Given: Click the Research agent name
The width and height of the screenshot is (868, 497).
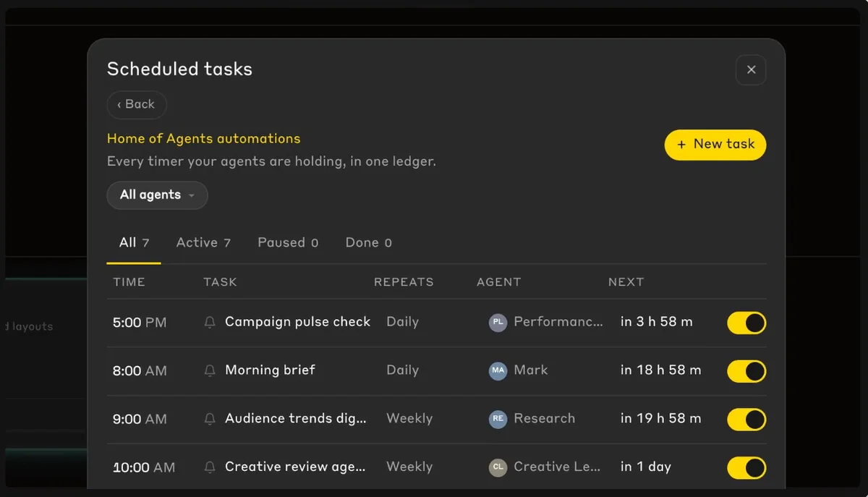Looking at the screenshot, I should (x=545, y=418).
